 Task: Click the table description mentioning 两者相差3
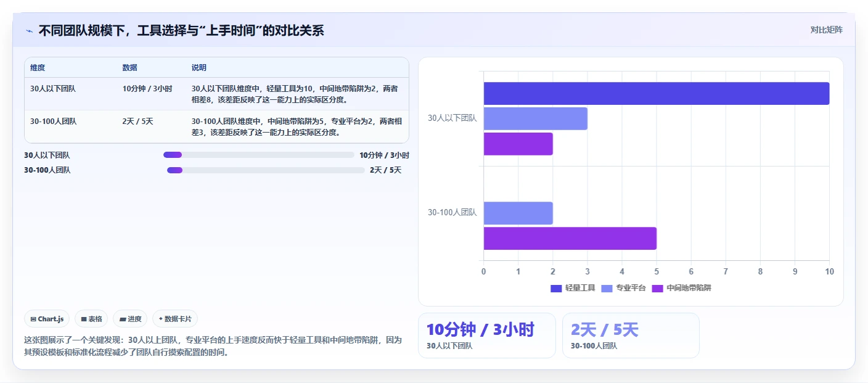point(297,126)
